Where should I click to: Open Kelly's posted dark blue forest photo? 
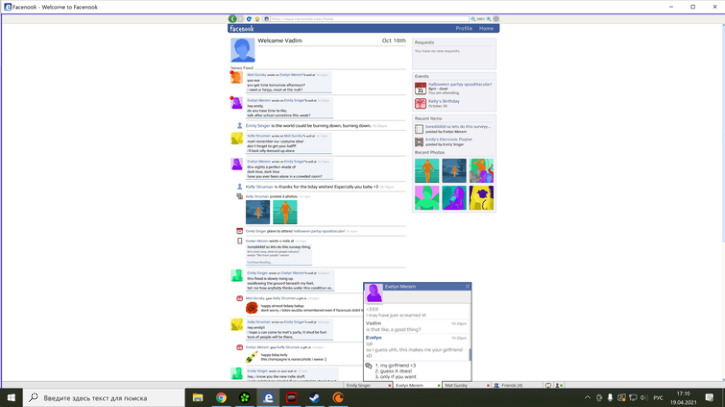point(258,212)
